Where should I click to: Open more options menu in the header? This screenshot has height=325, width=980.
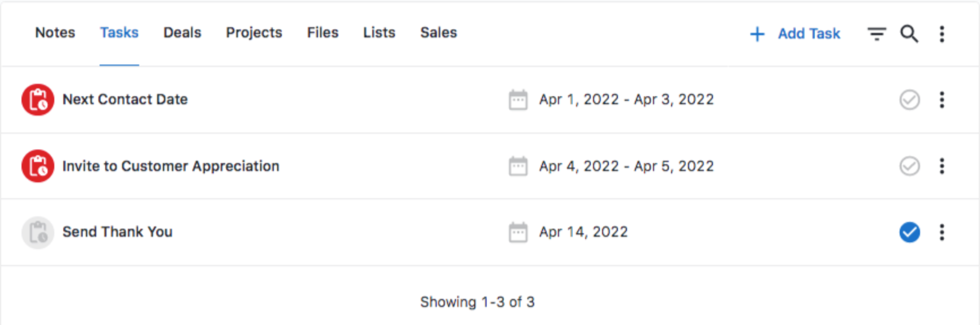942,34
